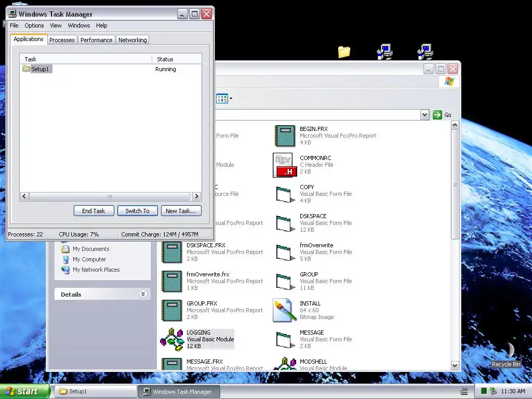This screenshot has height=399, width=532.
Task: Click the CPU Usage: 7% status text
Action: (x=79, y=234)
